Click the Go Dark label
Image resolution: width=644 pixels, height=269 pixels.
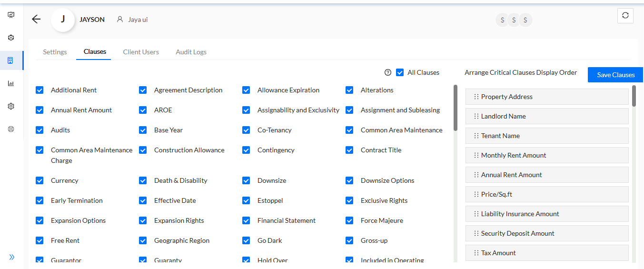point(270,240)
